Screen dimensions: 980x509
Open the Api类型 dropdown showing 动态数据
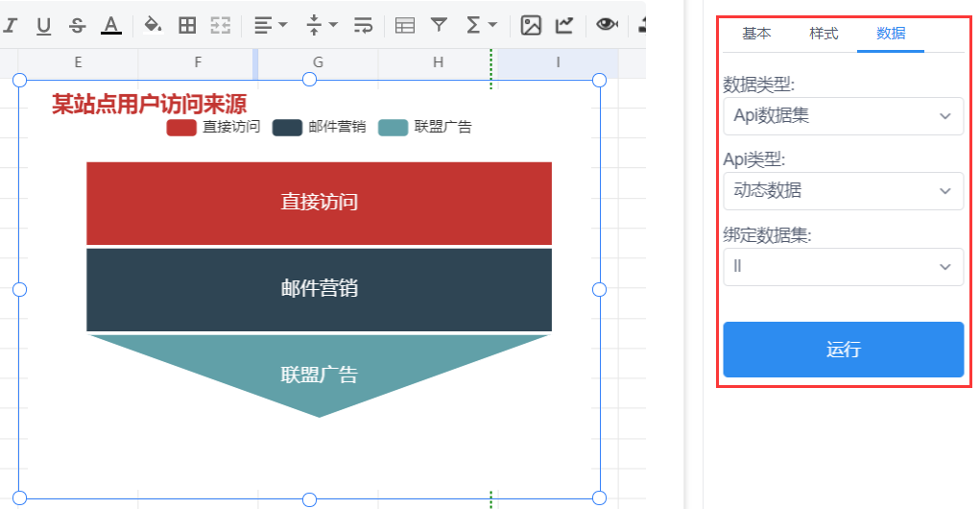(843, 191)
